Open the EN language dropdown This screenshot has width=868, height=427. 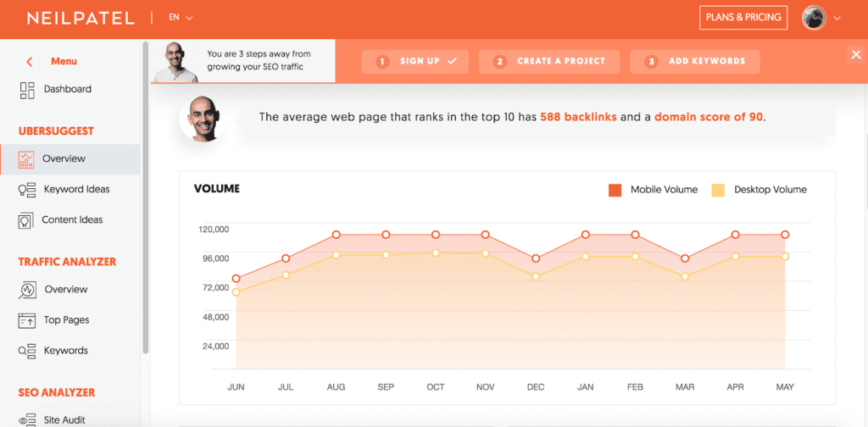coord(181,17)
